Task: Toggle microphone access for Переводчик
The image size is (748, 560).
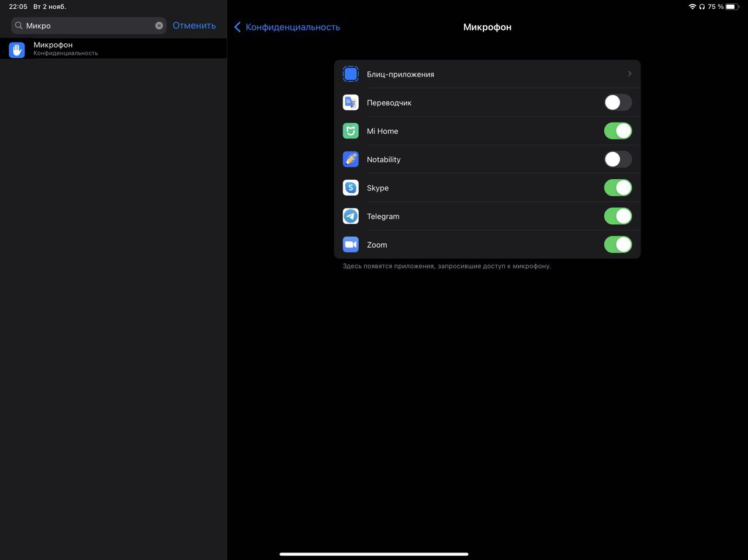Action: click(618, 103)
